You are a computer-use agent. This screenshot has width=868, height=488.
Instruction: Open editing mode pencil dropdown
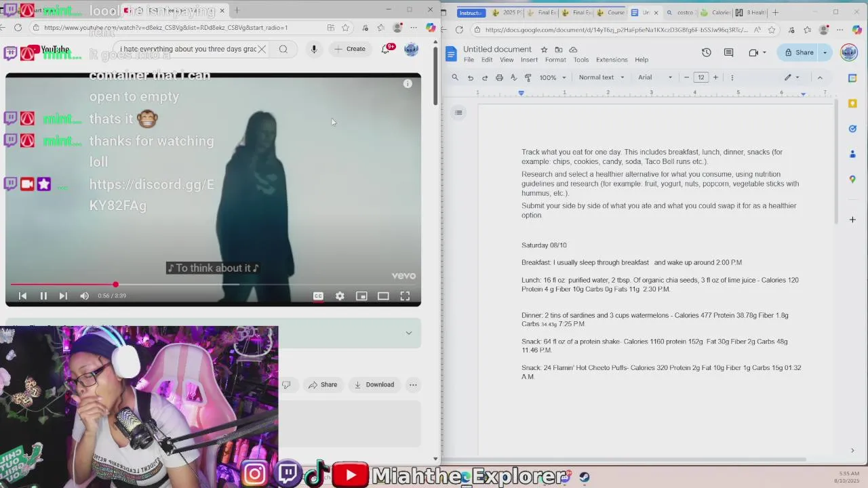click(791, 77)
